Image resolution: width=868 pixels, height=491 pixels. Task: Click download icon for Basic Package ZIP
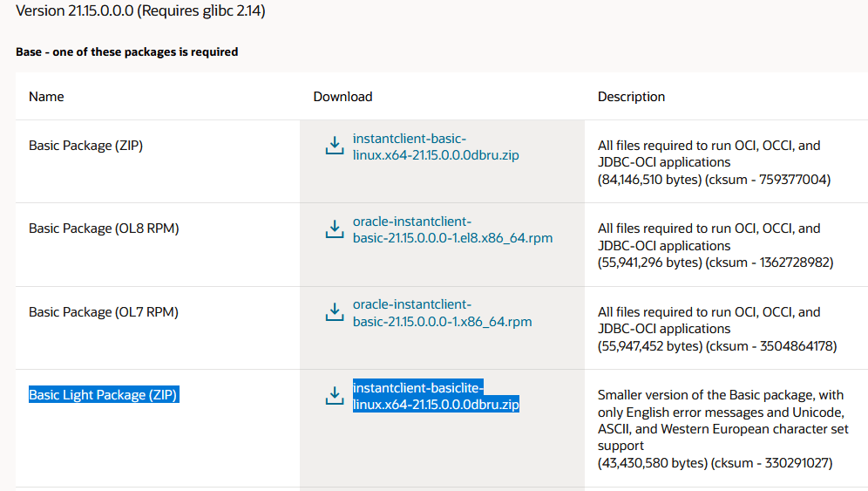point(335,146)
